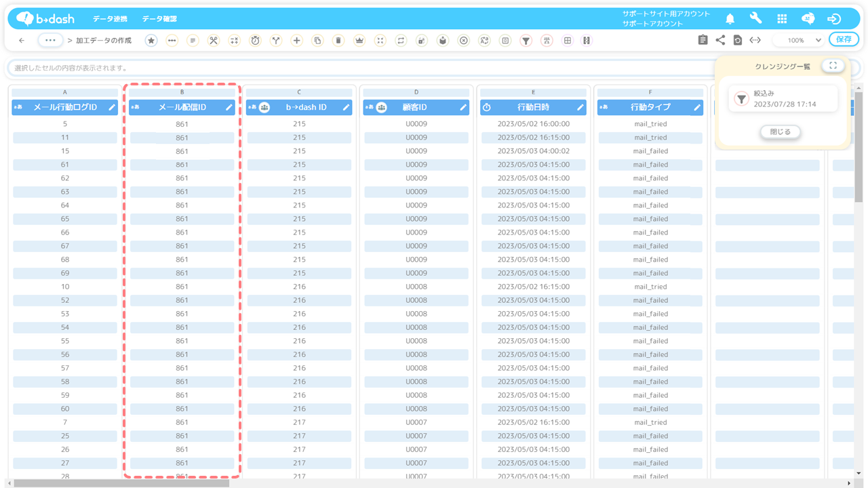Click the share nodes icon
868x488 pixels.
720,40
